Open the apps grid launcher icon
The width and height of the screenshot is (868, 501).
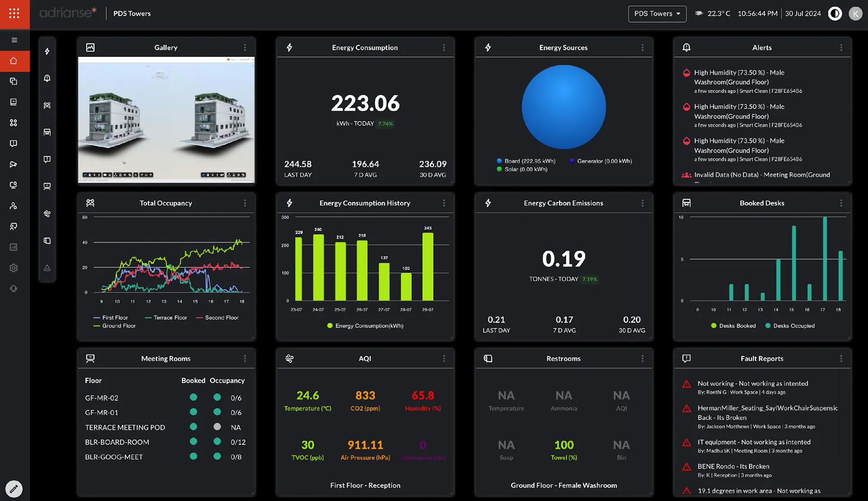[14, 14]
